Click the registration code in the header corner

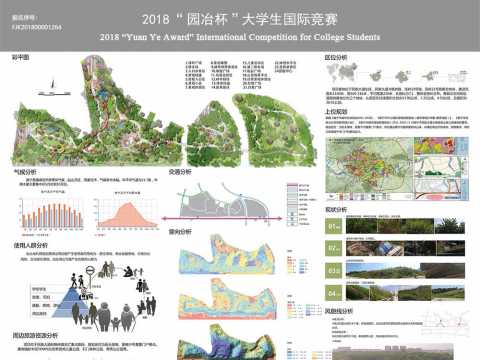click(x=37, y=27)
